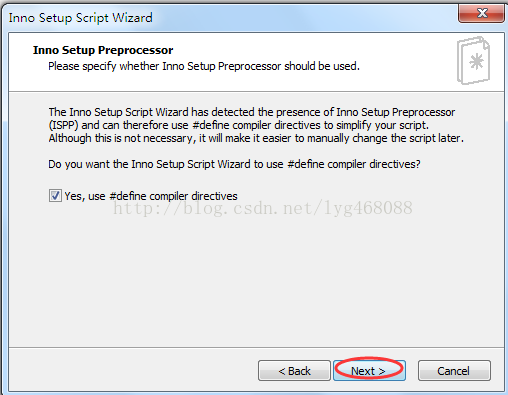
Task: Cancel the Inno Setup Script Wizard
Action: tap(454, 370)
